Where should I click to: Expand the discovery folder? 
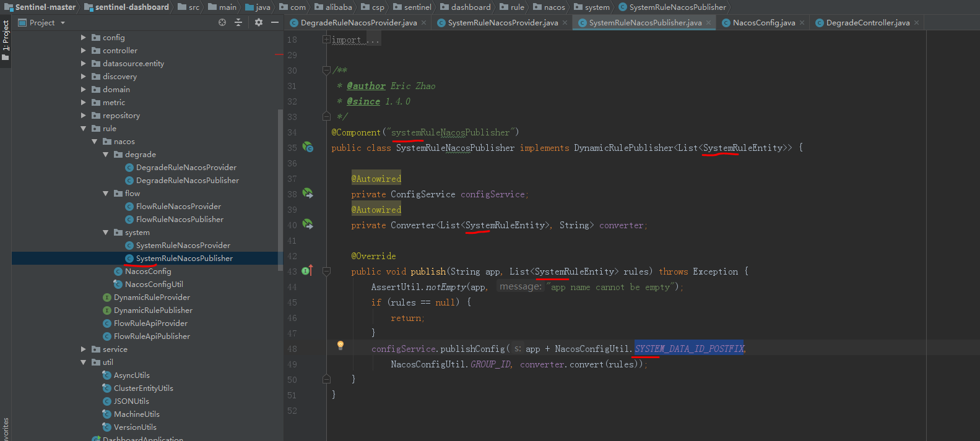(84, 77)
